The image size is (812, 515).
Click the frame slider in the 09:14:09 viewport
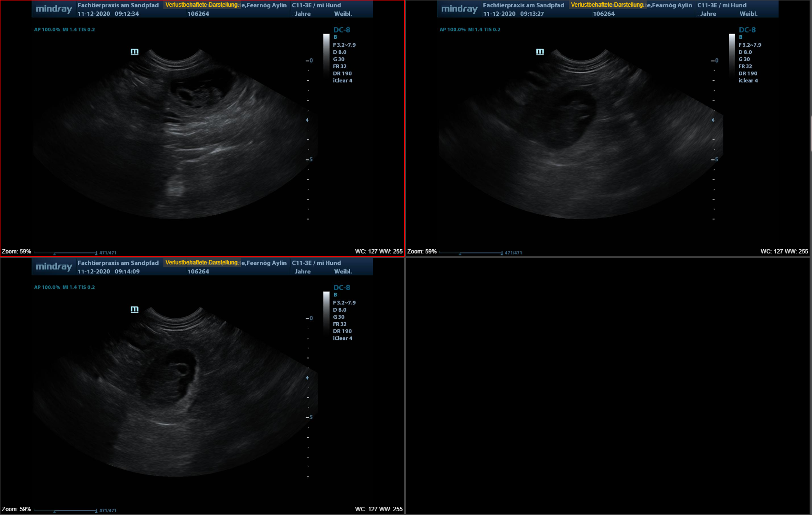click(65, 511)
